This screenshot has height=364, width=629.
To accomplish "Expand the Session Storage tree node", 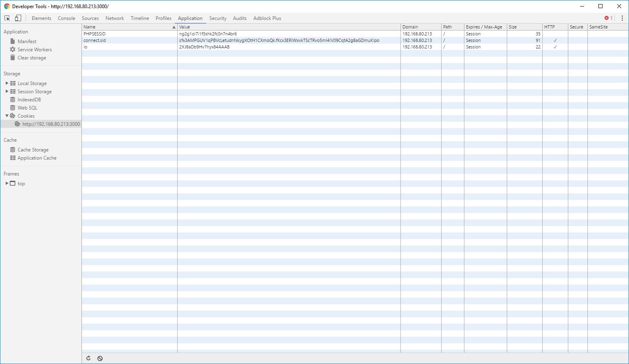I will coord(7,91).
